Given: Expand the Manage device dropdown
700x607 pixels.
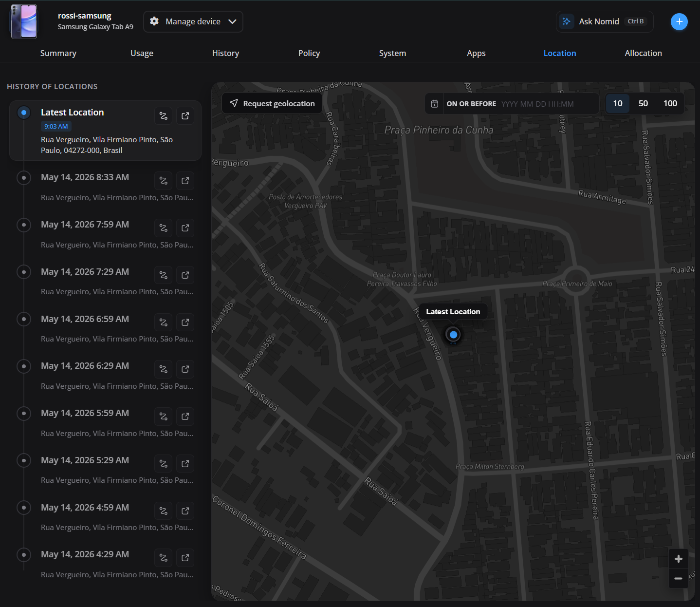Looking at the screenshot, I should pos(193,21).
